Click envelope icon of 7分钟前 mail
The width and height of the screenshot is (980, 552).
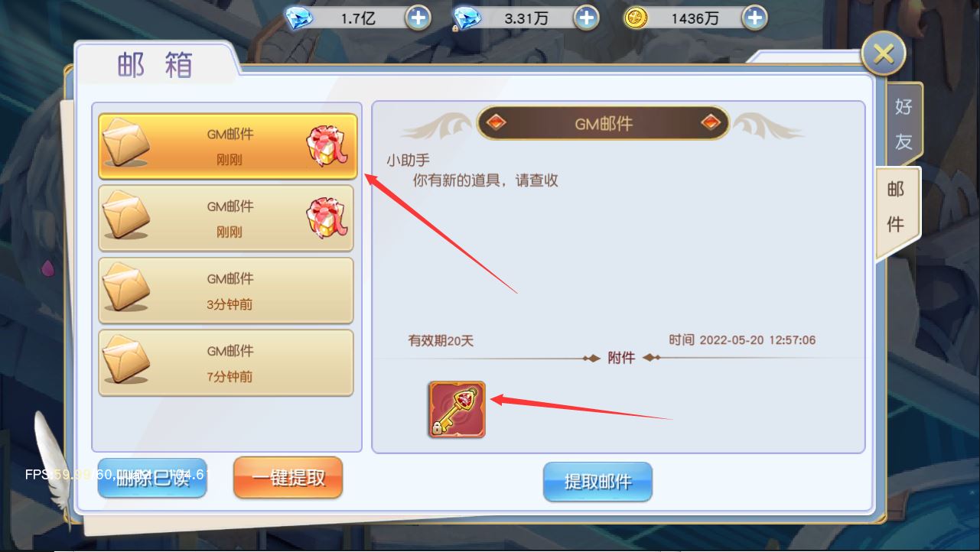(126, 360)
